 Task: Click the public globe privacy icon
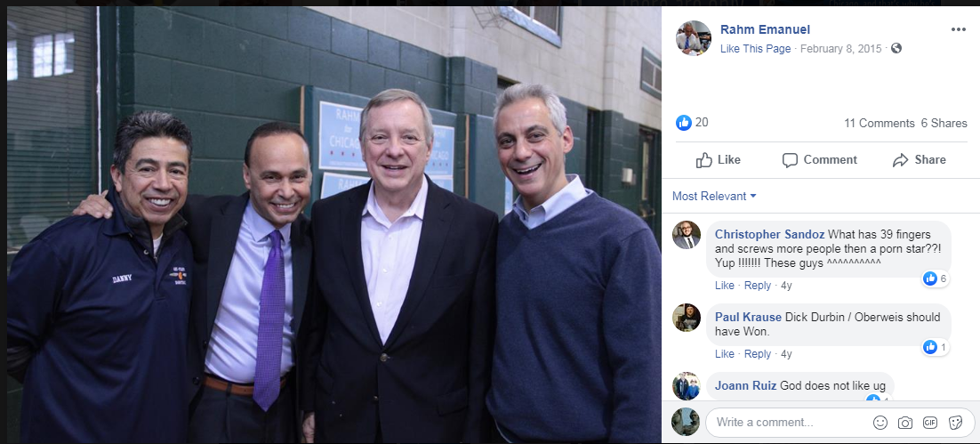896,48
